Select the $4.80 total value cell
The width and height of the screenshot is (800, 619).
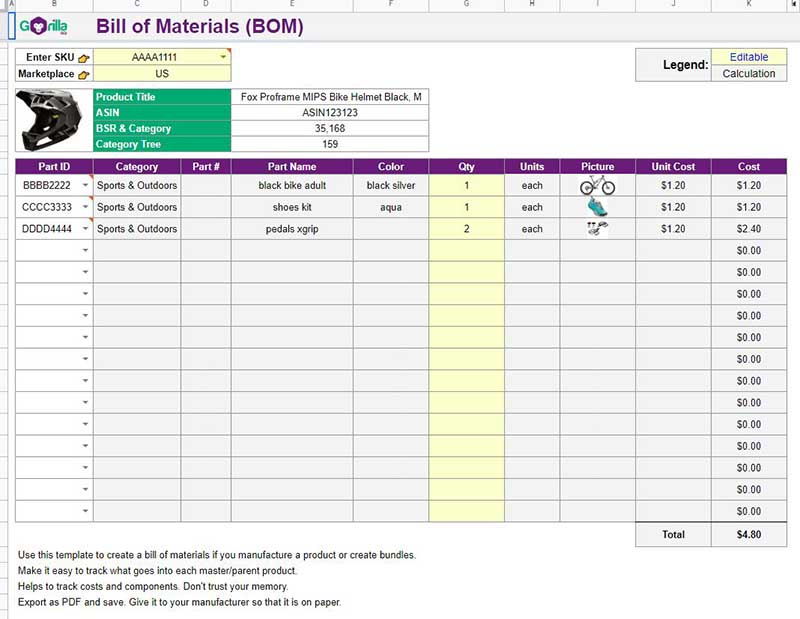[749, 534]
